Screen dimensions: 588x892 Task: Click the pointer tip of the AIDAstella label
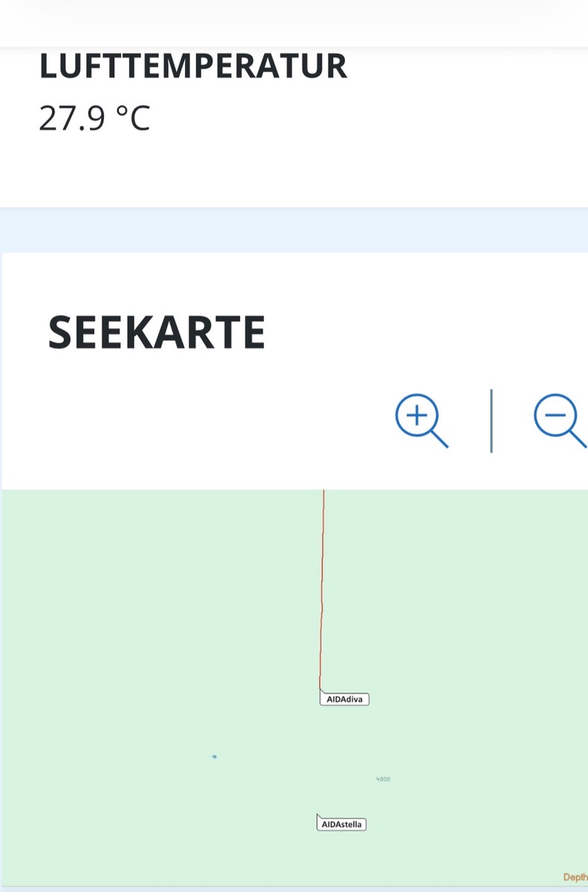[317, 815]
